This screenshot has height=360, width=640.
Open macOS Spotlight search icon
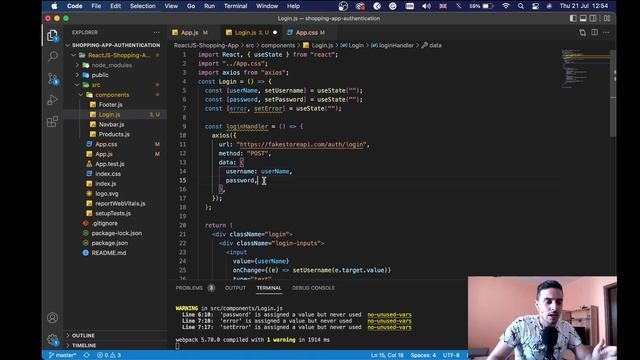[x=521, y=6]
